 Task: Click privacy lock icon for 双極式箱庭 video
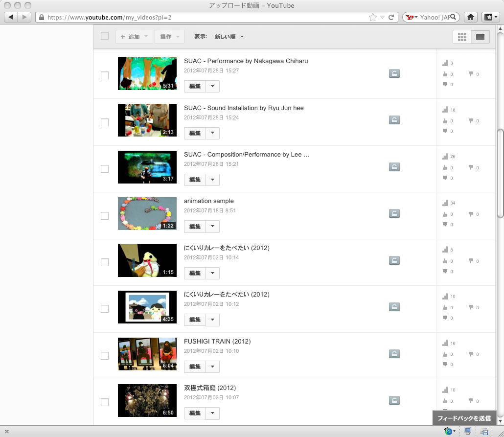click(394, 400)
